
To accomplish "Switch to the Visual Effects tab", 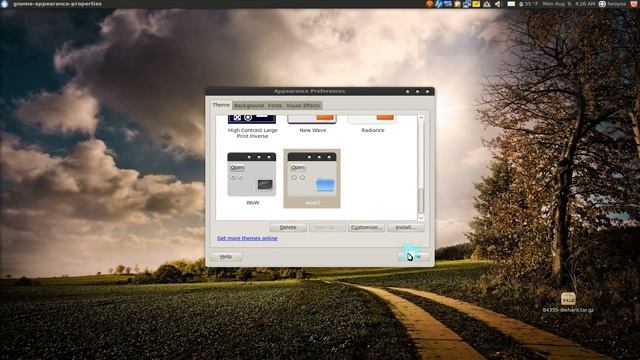I will [303, 105].
